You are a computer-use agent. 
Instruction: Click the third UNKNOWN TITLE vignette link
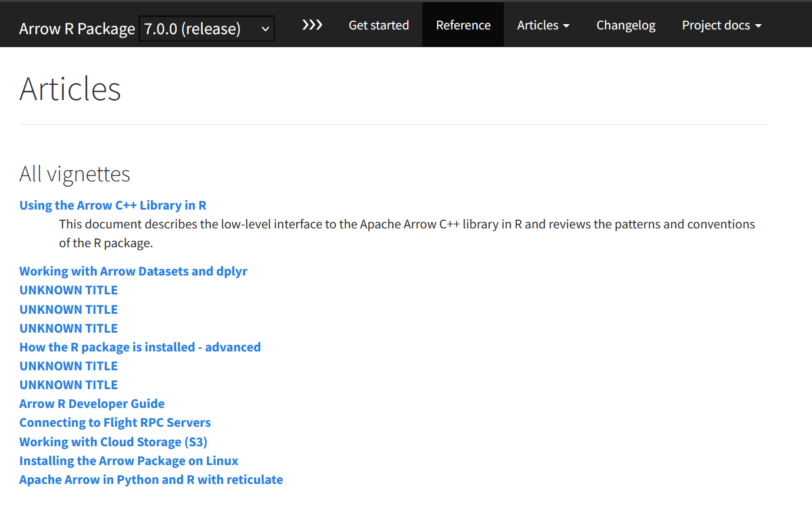click(x=68, y=328)
